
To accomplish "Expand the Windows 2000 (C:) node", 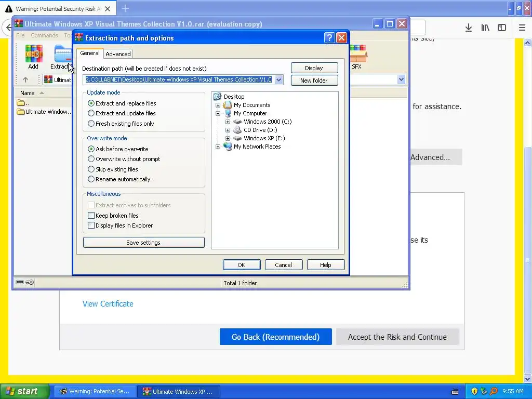I will [x=228, y=122].
